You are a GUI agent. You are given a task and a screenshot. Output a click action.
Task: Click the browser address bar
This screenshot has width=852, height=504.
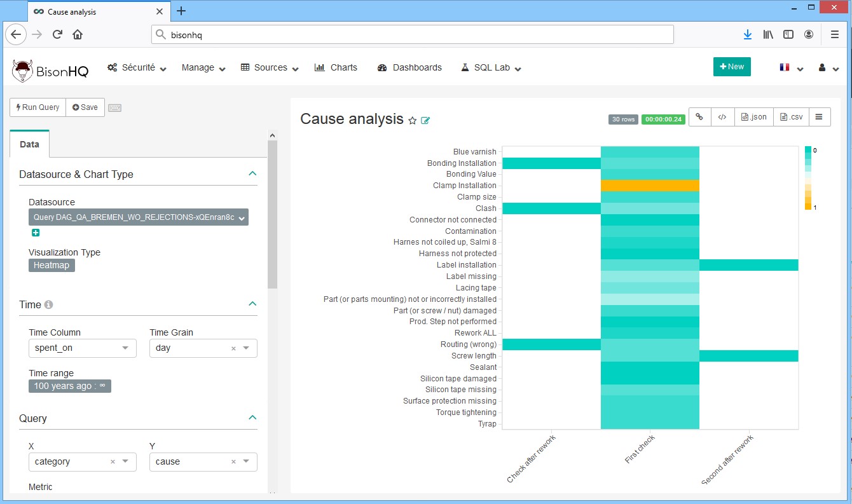[x=412, y=34]
